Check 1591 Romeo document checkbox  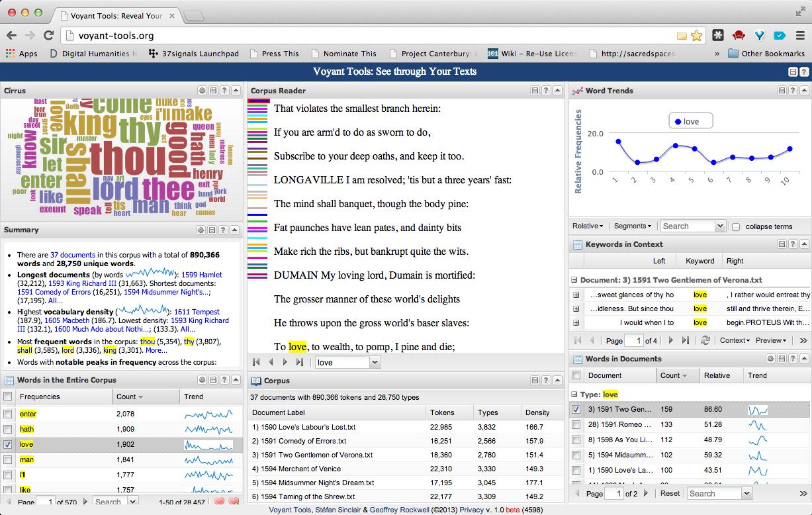576,424
